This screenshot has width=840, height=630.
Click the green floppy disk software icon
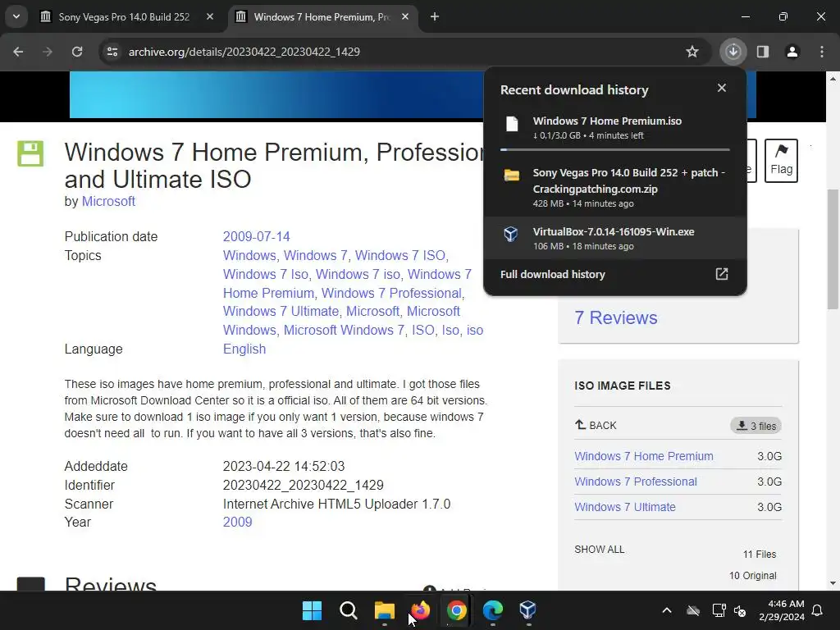(30, 153)
